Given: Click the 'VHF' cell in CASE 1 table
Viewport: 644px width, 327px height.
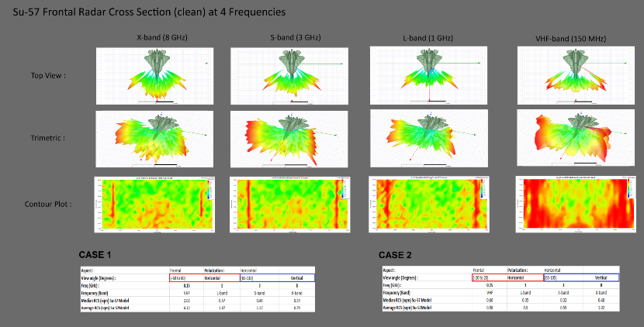Looking at the screenshot, I should pyautogui.click(x=187, y=293).
